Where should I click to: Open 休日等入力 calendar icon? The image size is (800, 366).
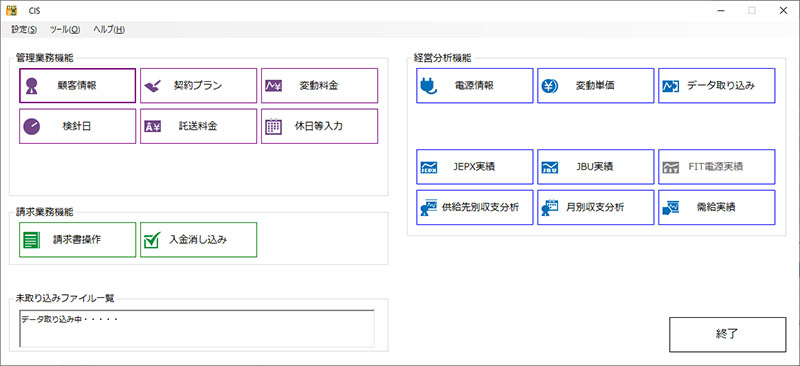(x=273, y=127)
